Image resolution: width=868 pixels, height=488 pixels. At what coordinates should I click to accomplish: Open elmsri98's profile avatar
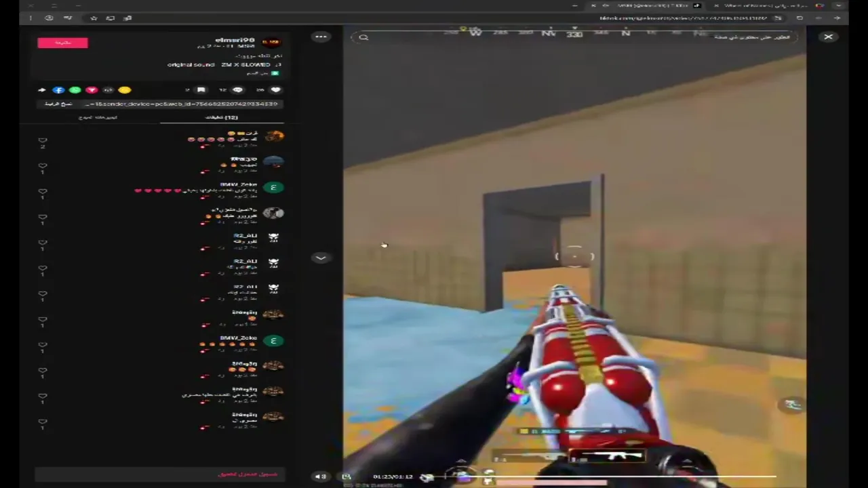[271, 43]
